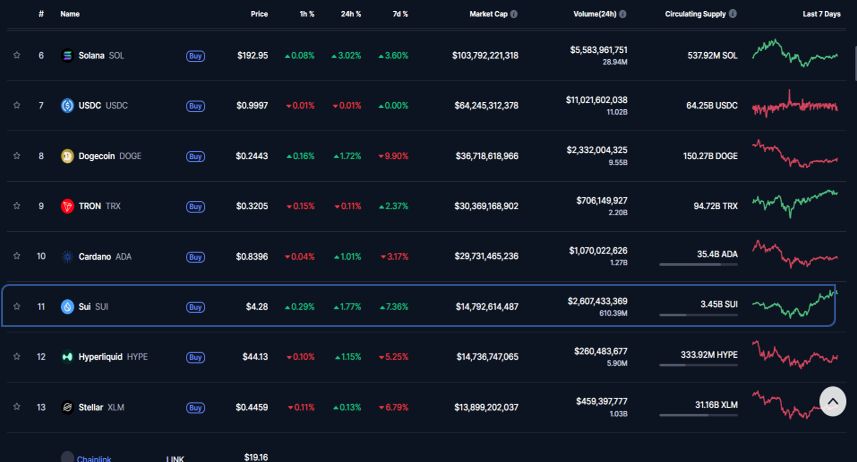Add Cardano to watchlist via star
857x462 pixels.
[x=16, y=256]
